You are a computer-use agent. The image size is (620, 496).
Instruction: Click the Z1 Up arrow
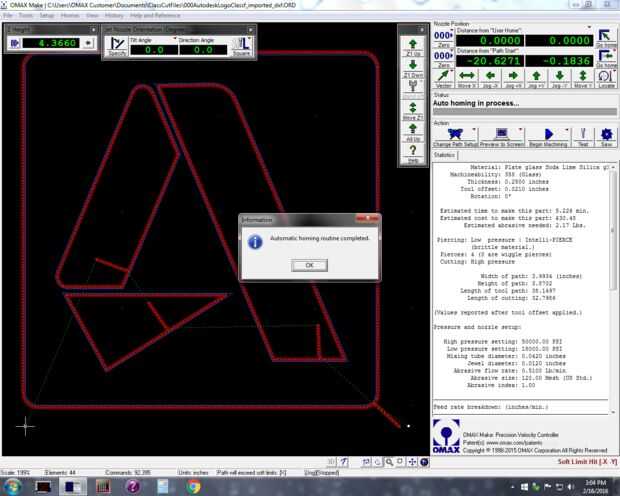click(413, 46)
